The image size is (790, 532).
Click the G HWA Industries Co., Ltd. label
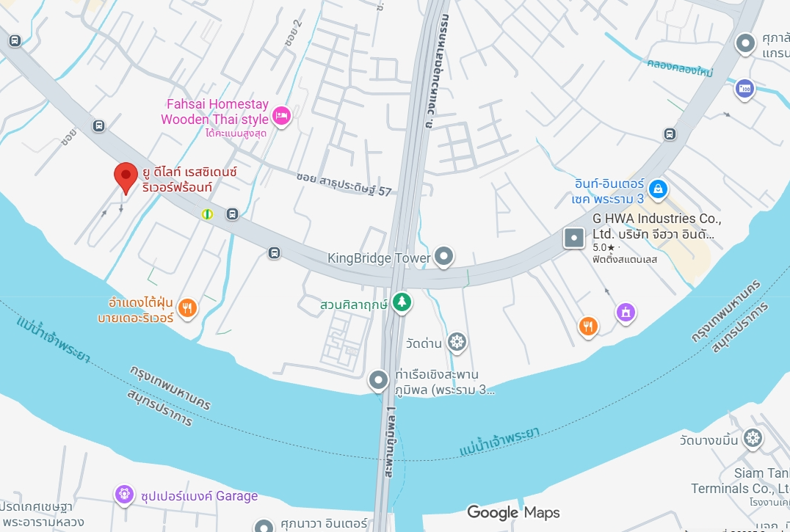(657, 227)
